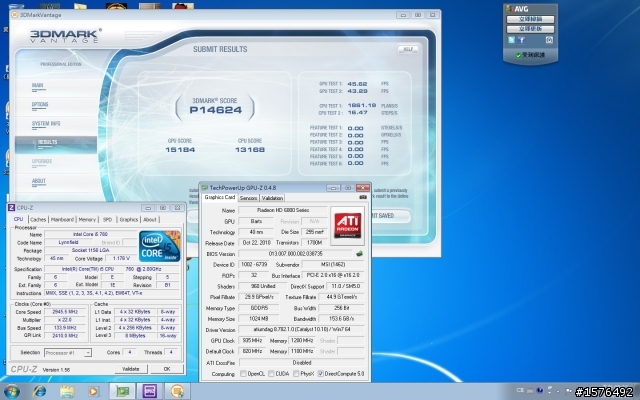Click the GPU SCORE value 15184
The width and height of the screenshot is (640, 400).
pyautogui.click(x=180, y=150)
